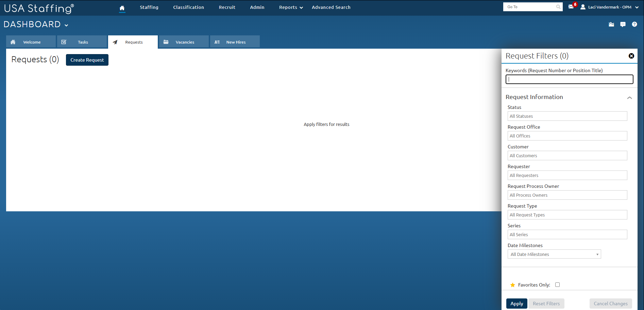
Task: Open the Date Milestones dropdown
Action: tap(554, 254)
